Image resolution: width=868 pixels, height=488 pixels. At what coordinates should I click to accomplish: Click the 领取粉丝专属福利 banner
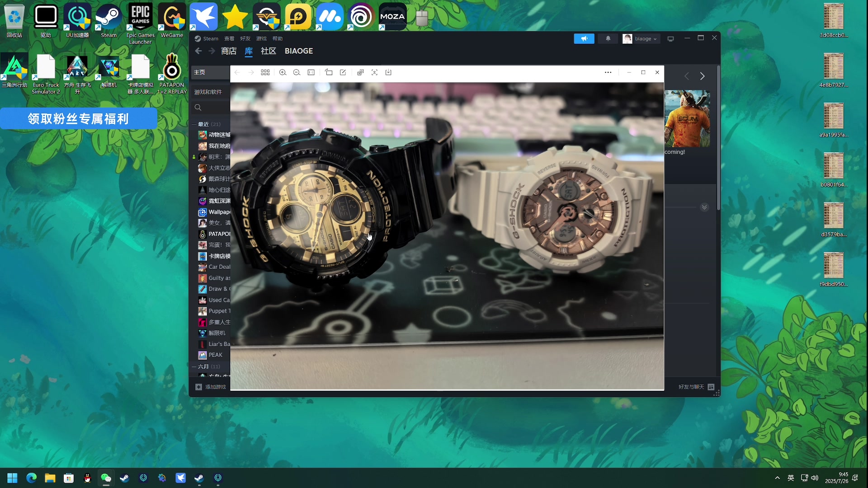[x=79, y=118]
